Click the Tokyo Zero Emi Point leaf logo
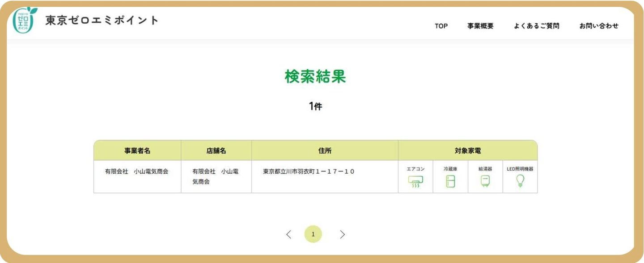 24,21
